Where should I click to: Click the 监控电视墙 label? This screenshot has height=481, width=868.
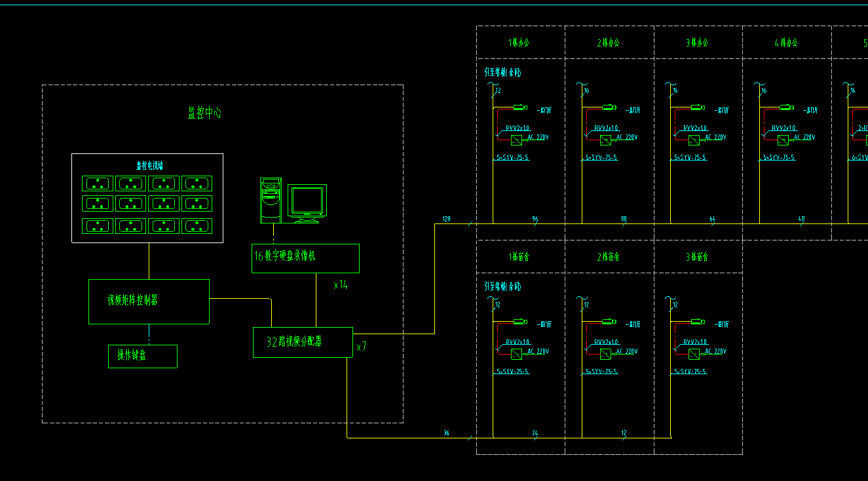149,165
